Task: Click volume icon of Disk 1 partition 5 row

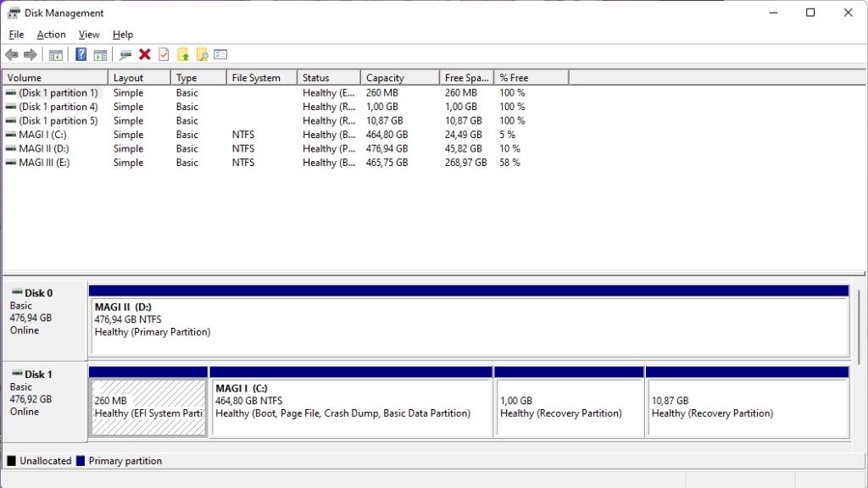Action: [x=10, y=120]
